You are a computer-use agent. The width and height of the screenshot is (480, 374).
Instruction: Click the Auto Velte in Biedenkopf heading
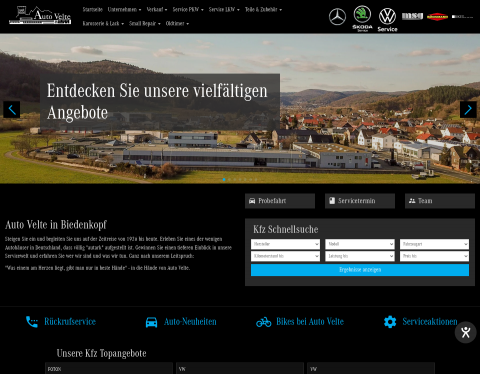click(x=56, y=225)
